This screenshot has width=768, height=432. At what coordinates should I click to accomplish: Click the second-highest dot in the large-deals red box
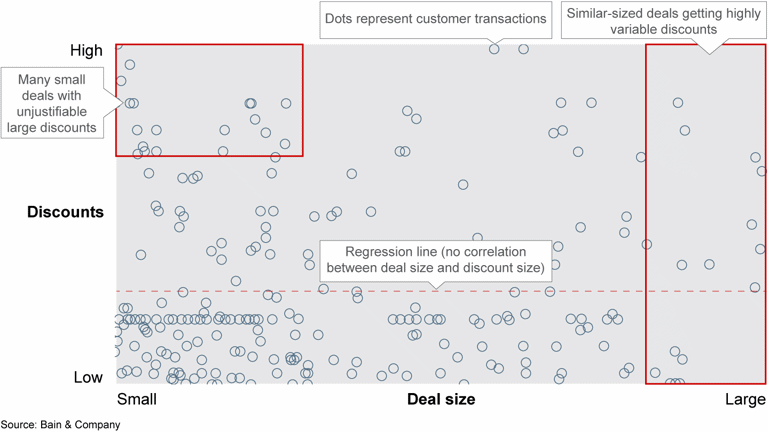pyautogui.click(x=685, y=130)
